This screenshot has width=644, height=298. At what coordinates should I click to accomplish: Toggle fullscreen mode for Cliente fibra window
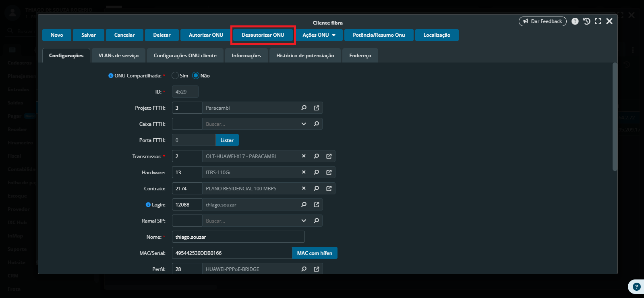[x=598, y=21]
